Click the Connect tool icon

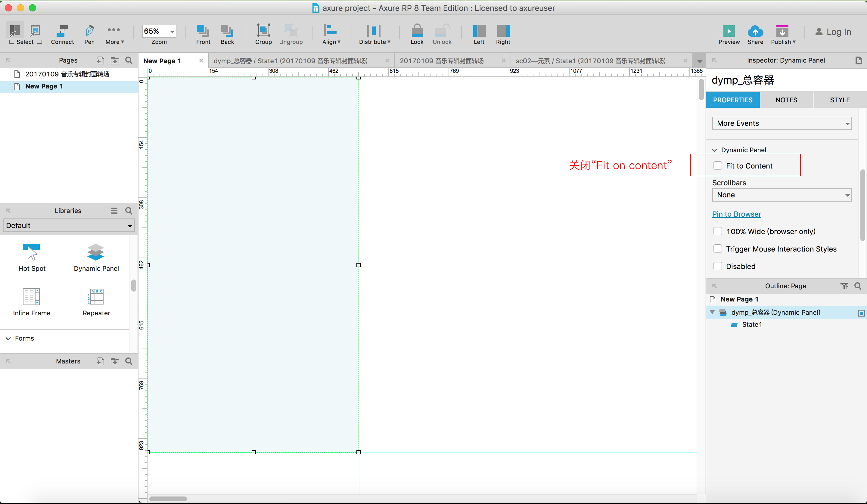[x=62, y=31]
